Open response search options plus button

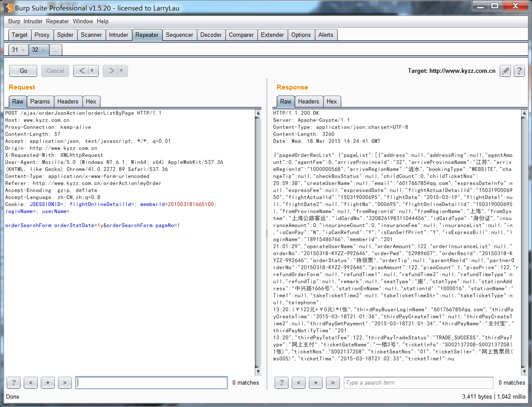316,383
